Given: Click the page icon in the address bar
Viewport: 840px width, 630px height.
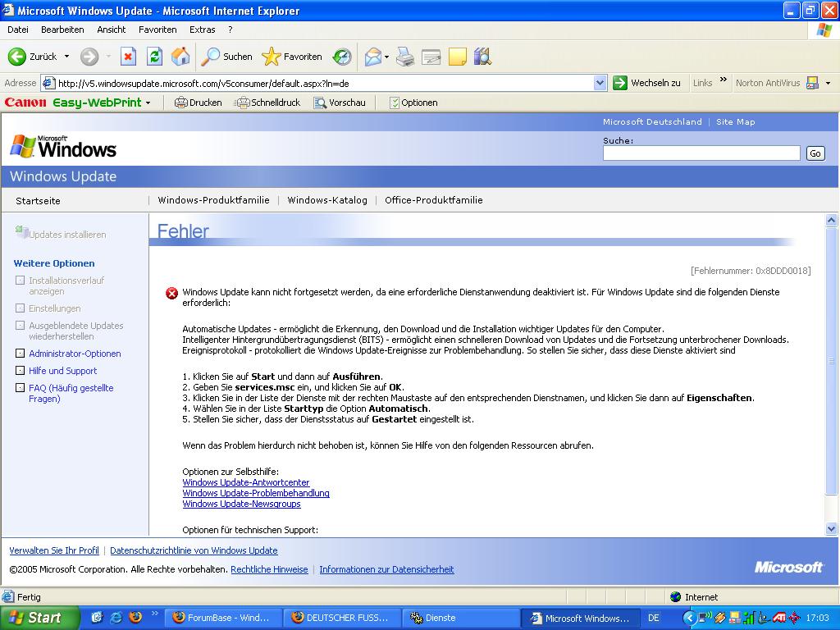Looking at the screenshot, I should click(x=48, y=83).
